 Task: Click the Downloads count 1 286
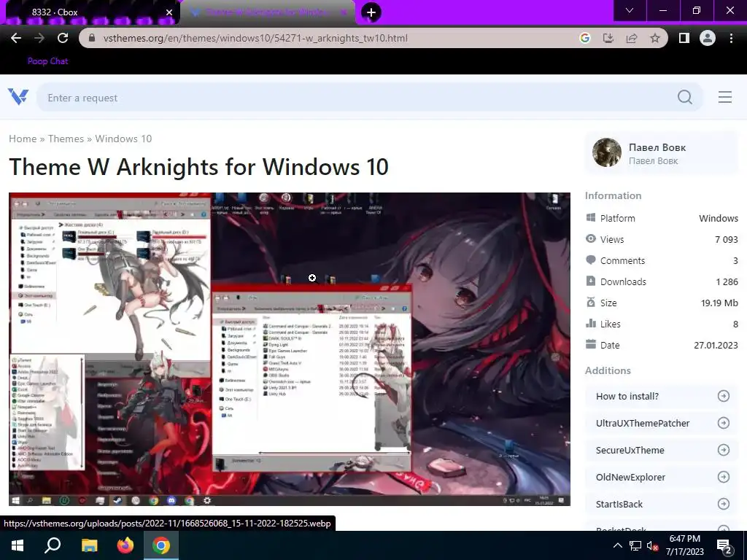(727, 282)
